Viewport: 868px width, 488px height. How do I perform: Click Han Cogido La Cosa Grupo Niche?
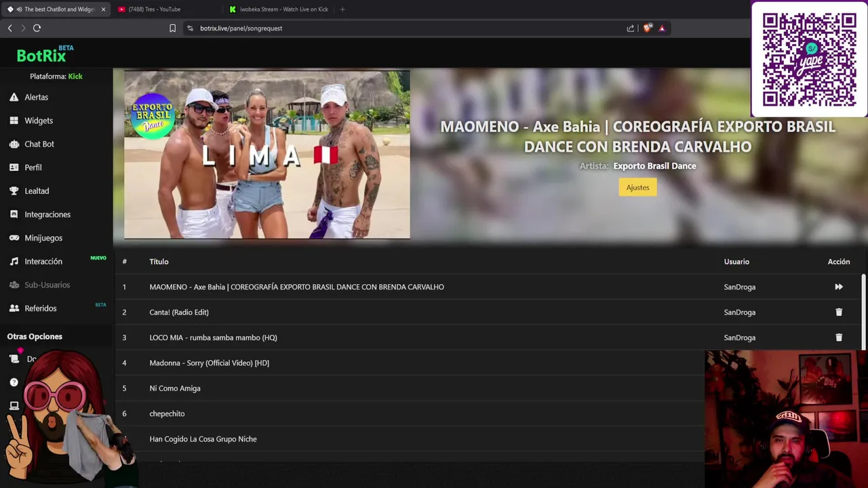(x=203, y=439)
